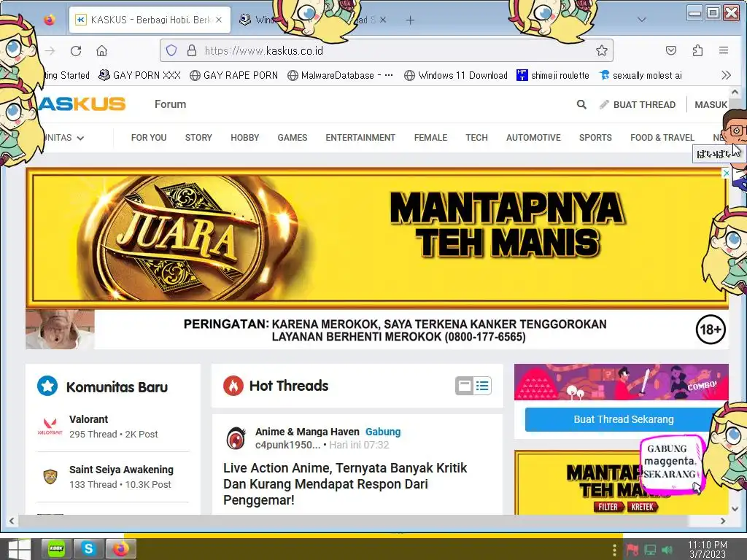Open the HOBBY category
Viewport: 747px width, 560px height.
point(245,138)
